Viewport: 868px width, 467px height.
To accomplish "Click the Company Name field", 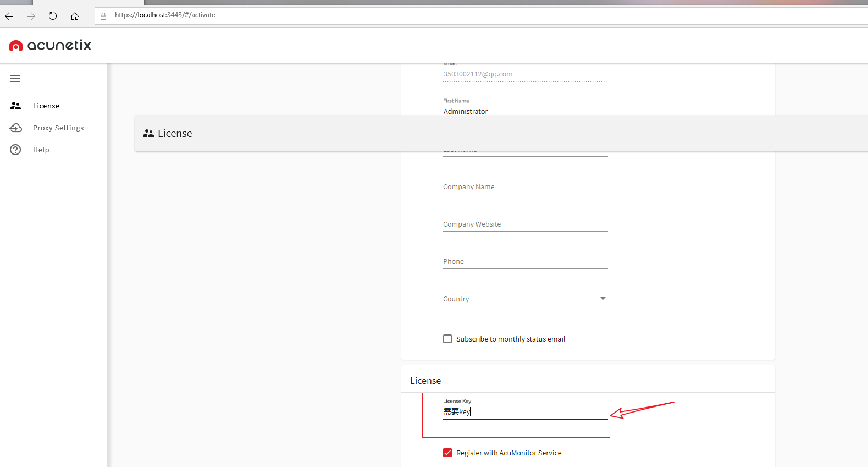I will pos(525,187).
